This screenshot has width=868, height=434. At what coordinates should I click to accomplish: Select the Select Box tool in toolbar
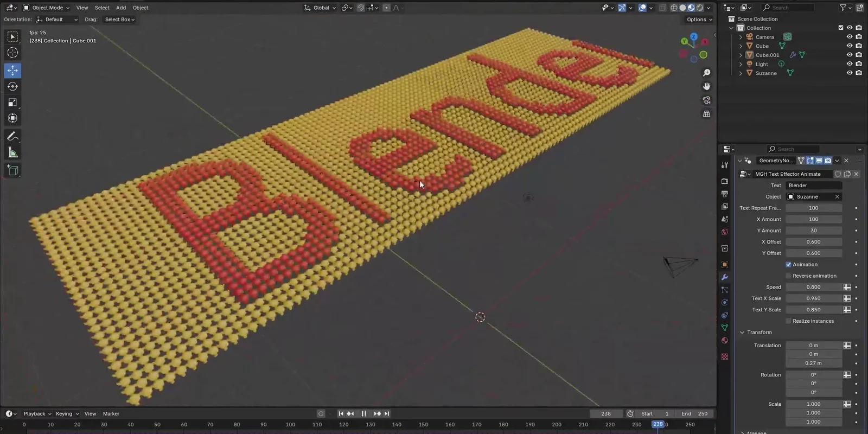coord(12,36)
